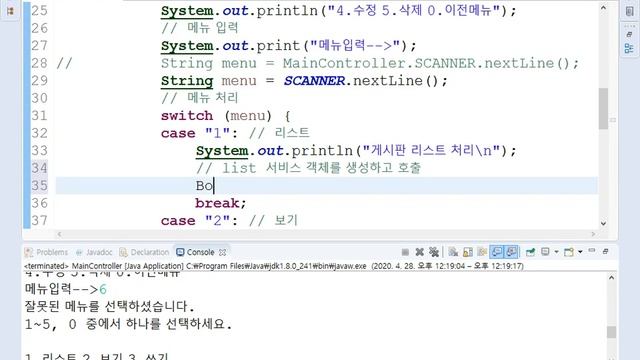Click editor horizontal scrollbar left arrow
Image resolution: width=640 pixels, height=360 pixels.
click(x=60, y=234)
